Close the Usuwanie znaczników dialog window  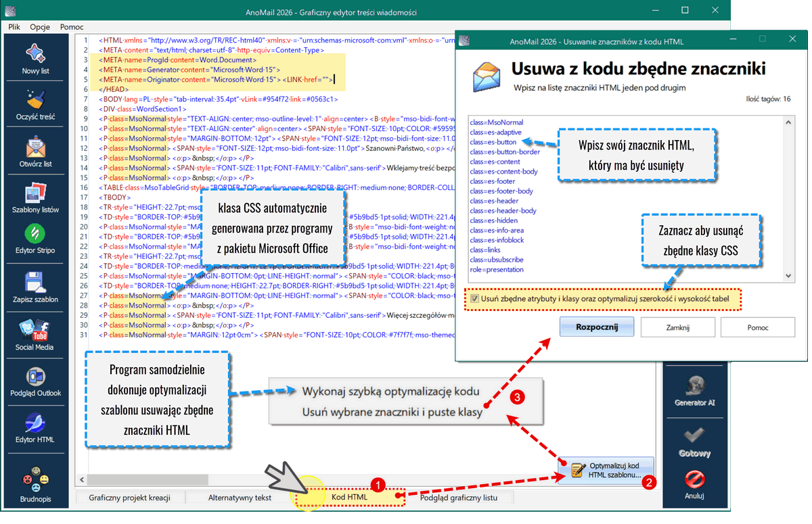[x=792, y=40]
